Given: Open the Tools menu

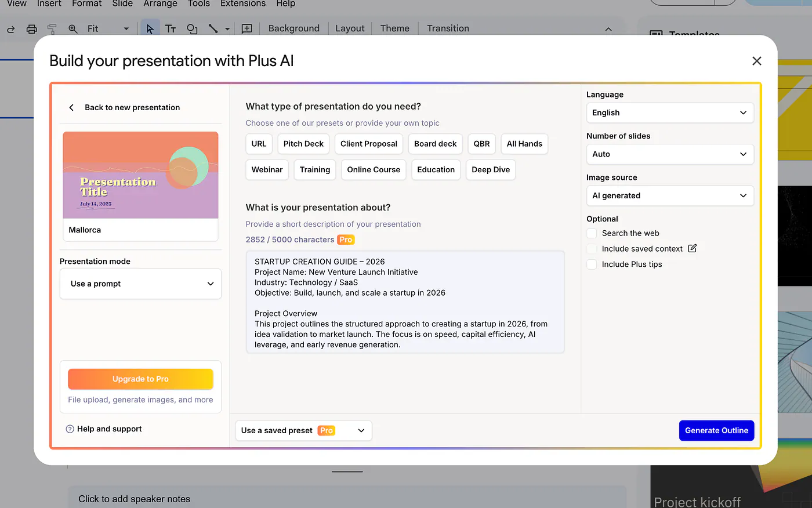Looking at the screenshot, I should coord(199,3).
